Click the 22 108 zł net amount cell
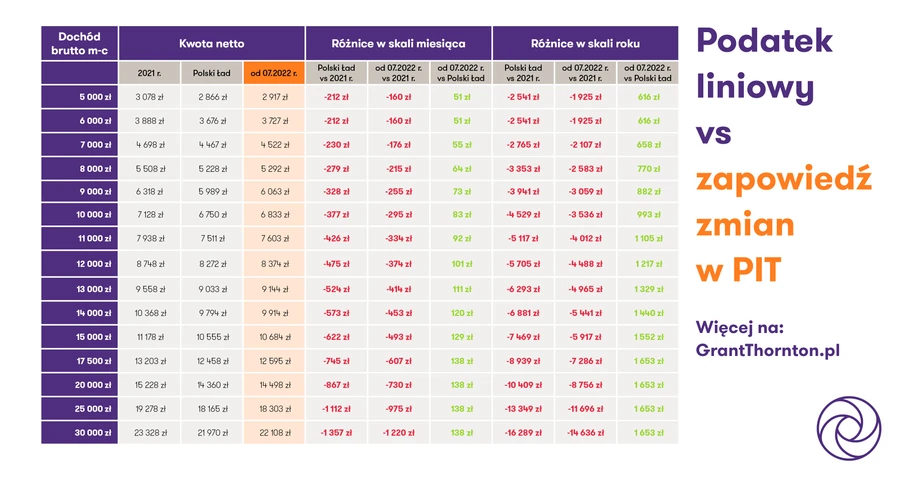 274,432
